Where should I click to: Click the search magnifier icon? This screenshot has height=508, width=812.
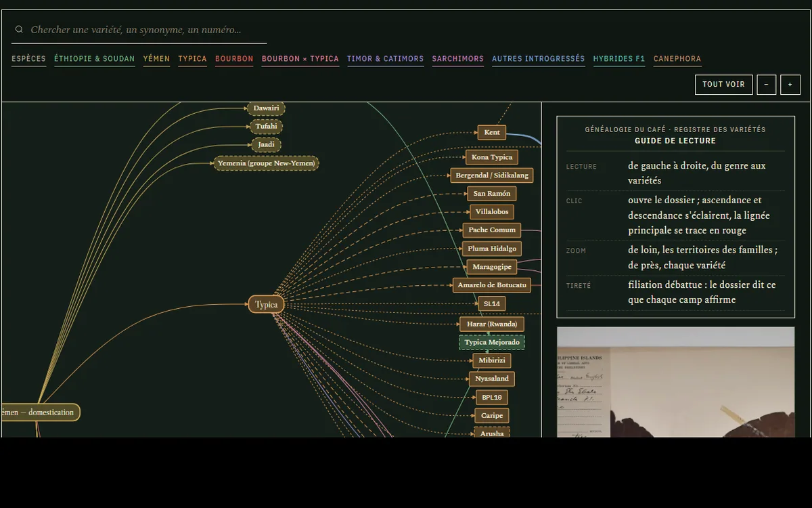click(19, 30)
